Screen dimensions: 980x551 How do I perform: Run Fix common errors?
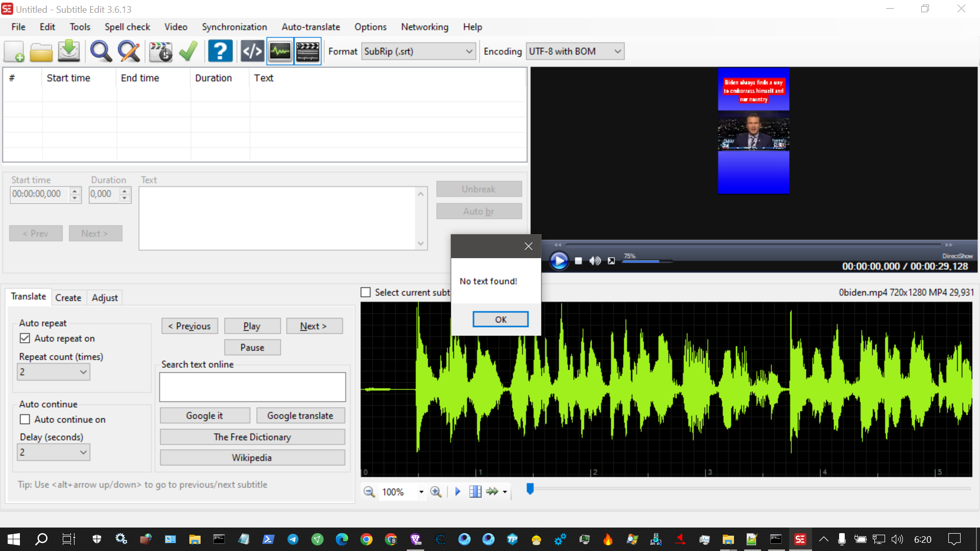pyautogui.click(x=161, y=51)
